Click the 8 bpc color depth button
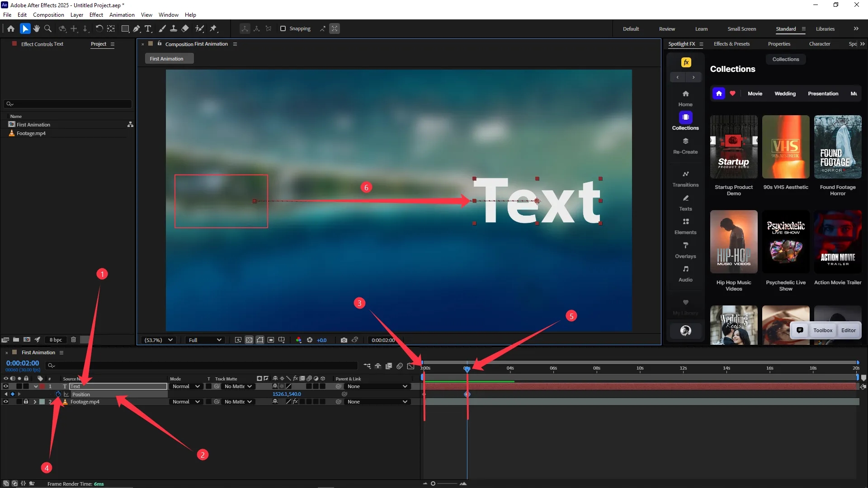This screenshot has width=868, height=488. [x=56, y=340]
